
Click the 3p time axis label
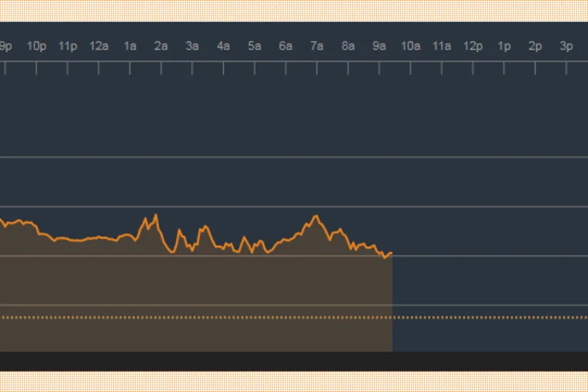pyautogui.click(x=567, y=46)
